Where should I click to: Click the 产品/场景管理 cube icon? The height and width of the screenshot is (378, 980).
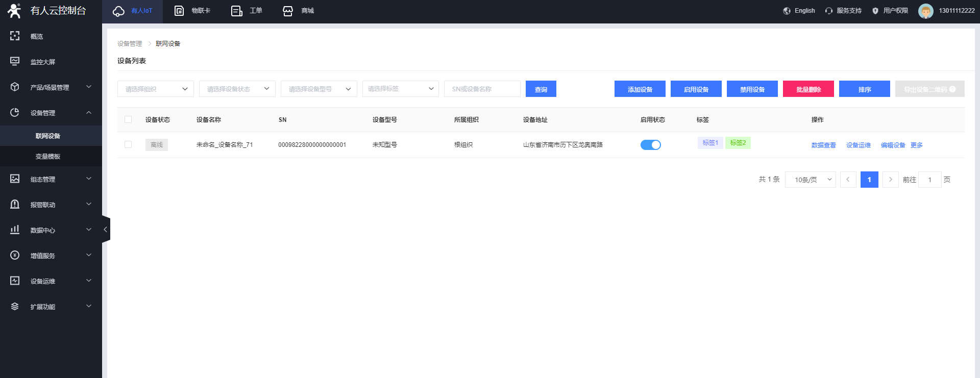click(15, 87)
